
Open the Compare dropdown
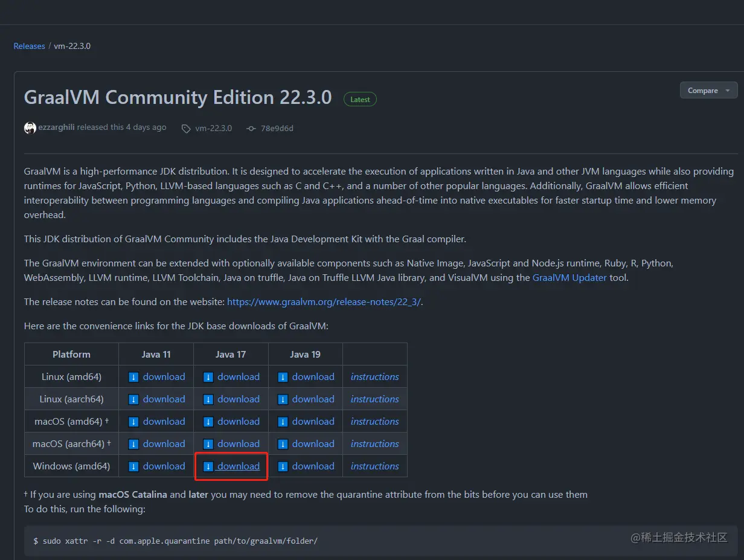tap(708, 91)
